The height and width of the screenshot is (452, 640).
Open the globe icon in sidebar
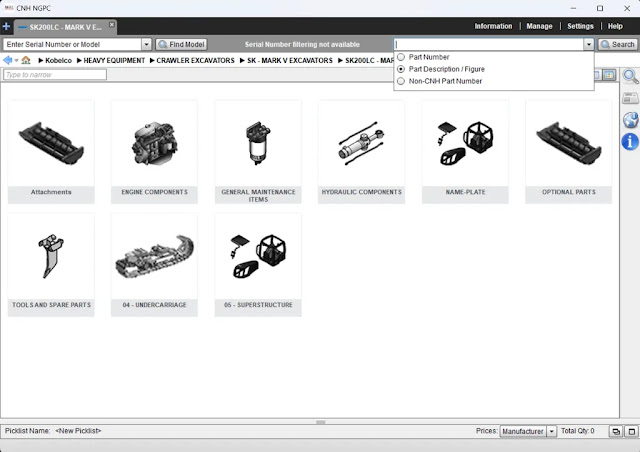[630, 120]
